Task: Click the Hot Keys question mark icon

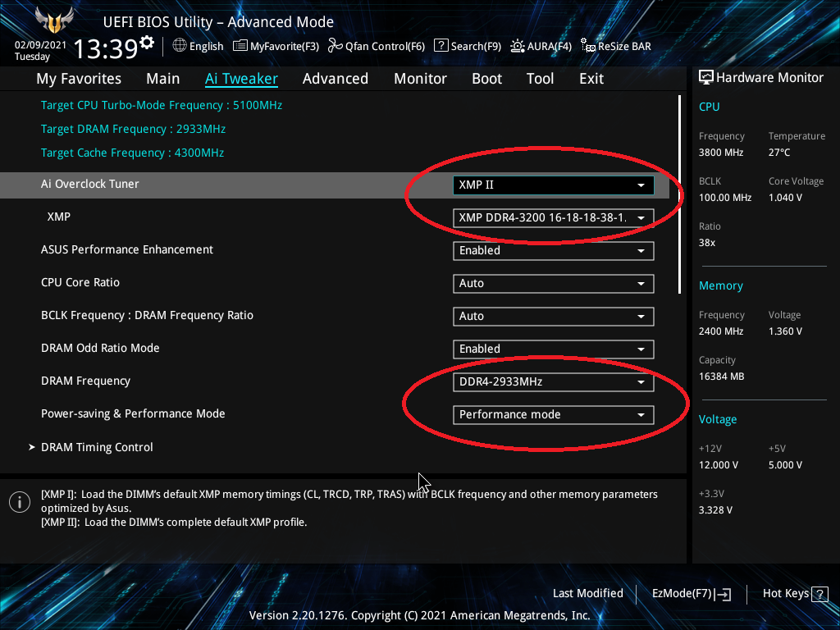Action: click(x=820, y=593)
